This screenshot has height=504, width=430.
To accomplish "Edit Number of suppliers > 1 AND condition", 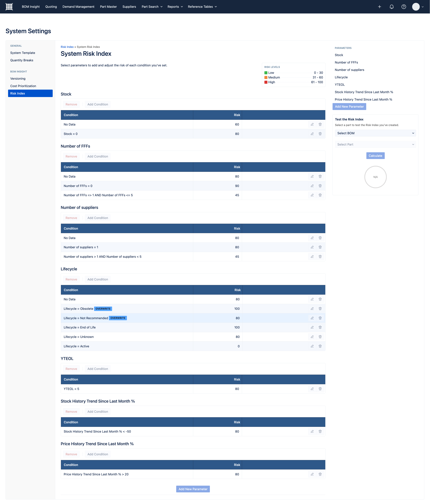I will click(x=312, y=257).
